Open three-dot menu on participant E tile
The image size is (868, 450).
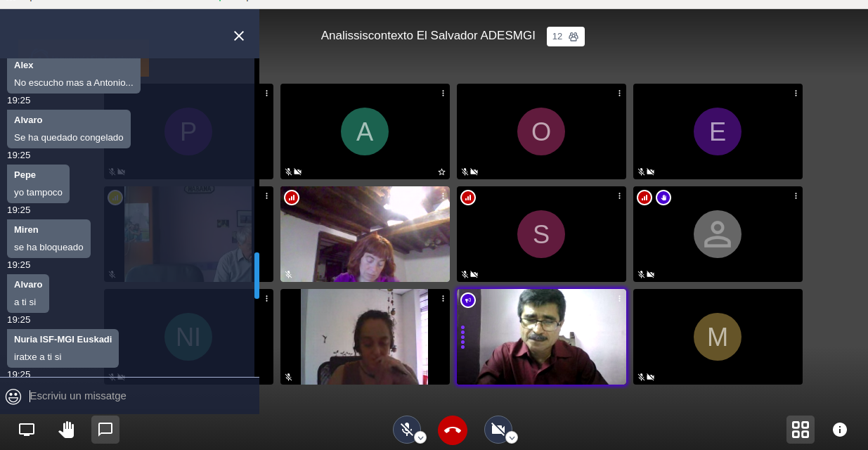click(x=796, y=93)
